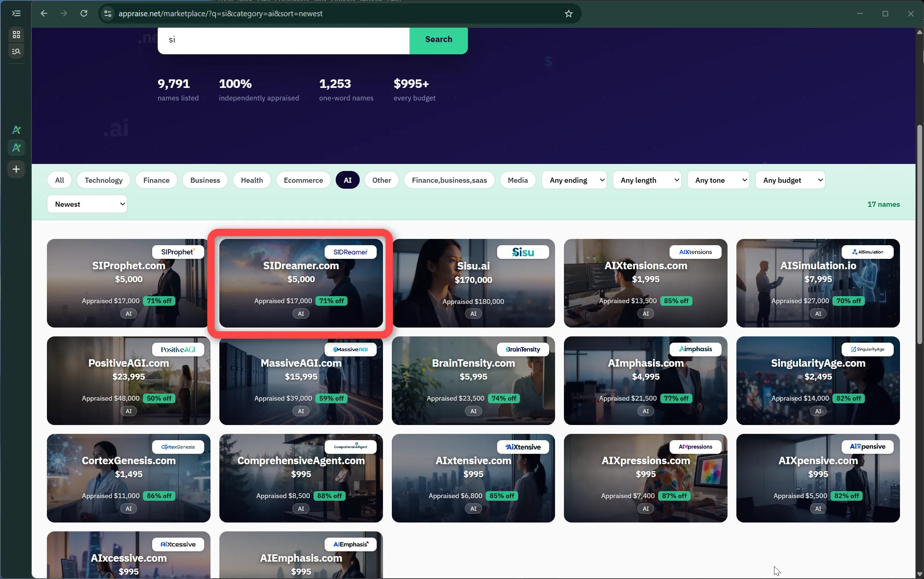Select the Other category filter
924x579 pixels.
[x=381, y=180]
